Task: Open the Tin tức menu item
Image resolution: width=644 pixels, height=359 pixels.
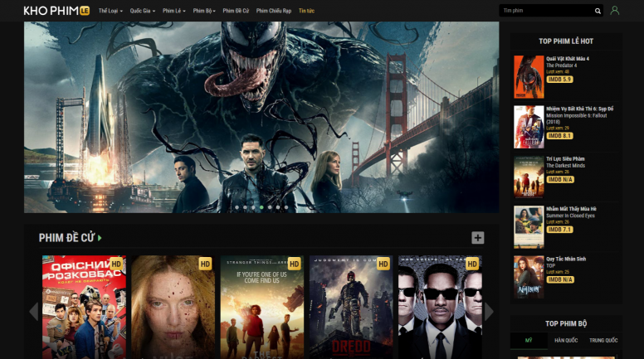Action: 306,11
